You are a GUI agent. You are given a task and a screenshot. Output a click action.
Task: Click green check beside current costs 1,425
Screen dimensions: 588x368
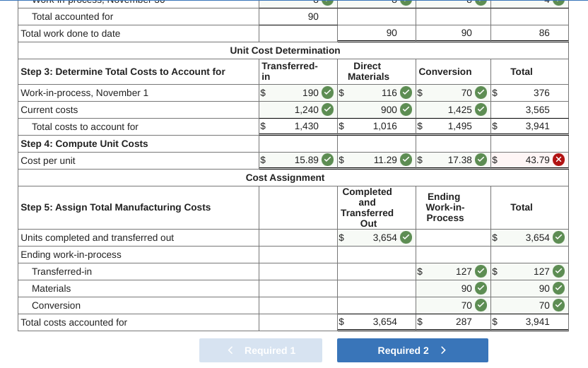[x=481, y=109]
